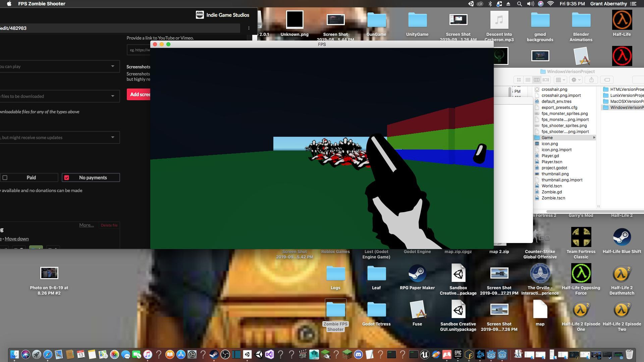Viewport: 644px width, 362px height.
Task: Open Safari from the Dock
Action: click(48, 354)
